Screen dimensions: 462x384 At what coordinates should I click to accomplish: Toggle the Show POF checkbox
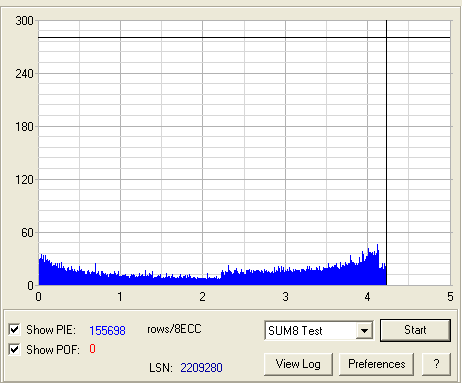14,349
